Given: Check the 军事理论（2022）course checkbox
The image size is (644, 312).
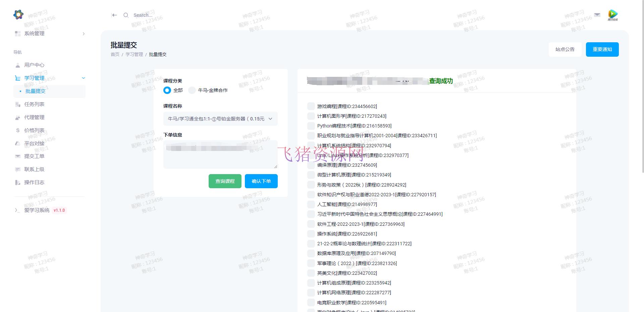Looking at the screenshot, I should [311, 263].
